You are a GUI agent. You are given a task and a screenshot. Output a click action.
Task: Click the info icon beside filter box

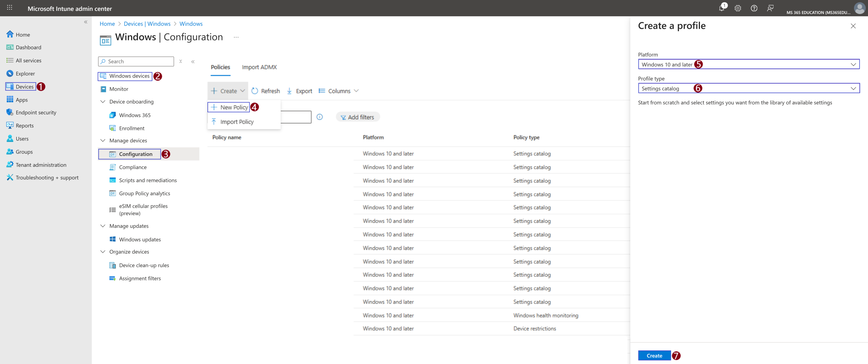pyautogui.click(x=320, y=117)
